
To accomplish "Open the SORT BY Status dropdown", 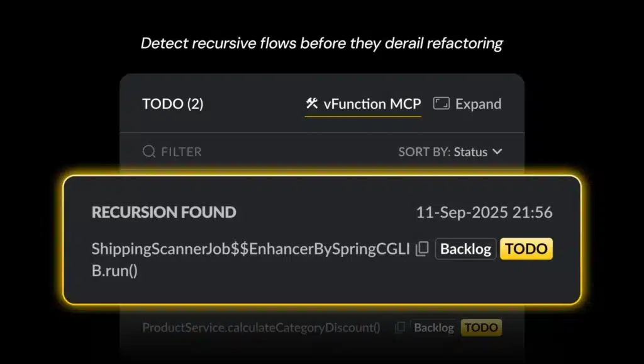I will (450, 152).
